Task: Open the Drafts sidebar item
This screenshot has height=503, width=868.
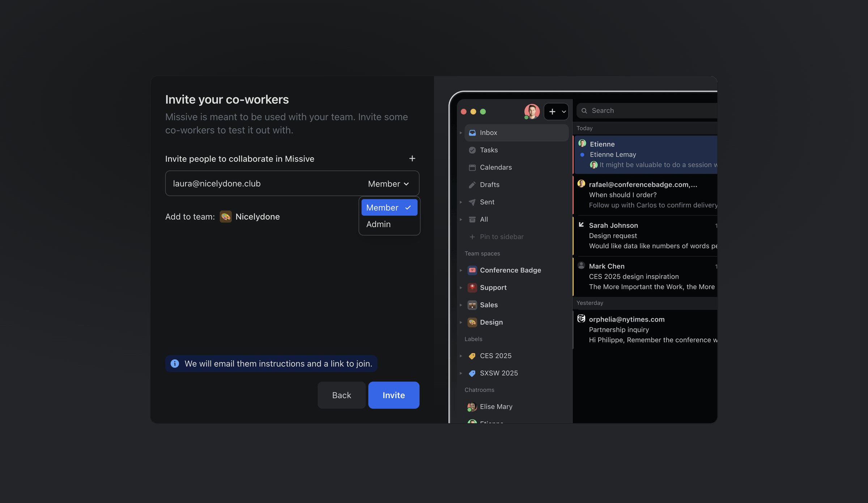Action: [516, 185]
